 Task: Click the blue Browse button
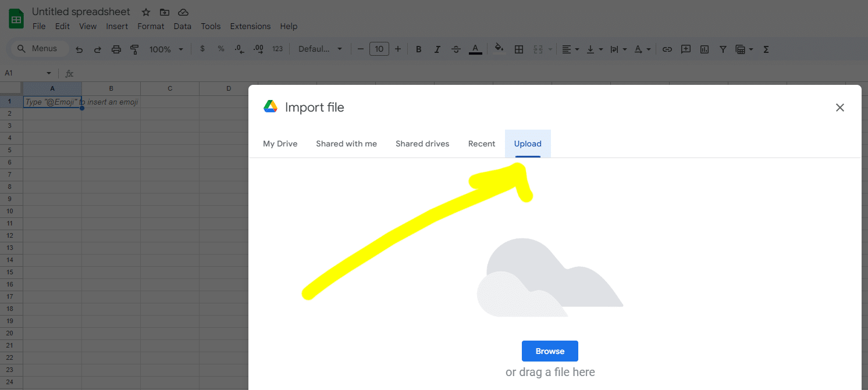(550, 351)
